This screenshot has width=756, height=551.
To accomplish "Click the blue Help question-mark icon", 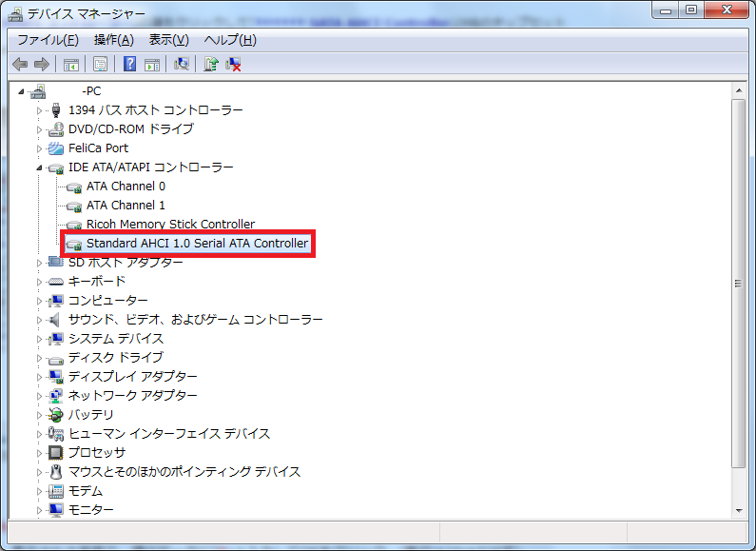I will [x=129, y=64].
